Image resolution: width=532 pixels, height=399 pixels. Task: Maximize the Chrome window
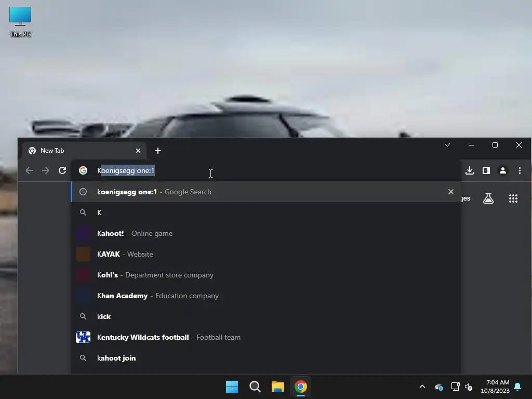pos(495,145)
